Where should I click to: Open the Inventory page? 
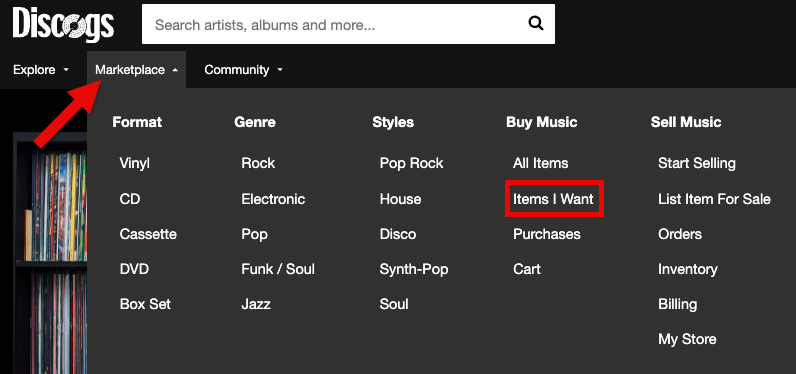pyautogui.click(x=687, y=269)
